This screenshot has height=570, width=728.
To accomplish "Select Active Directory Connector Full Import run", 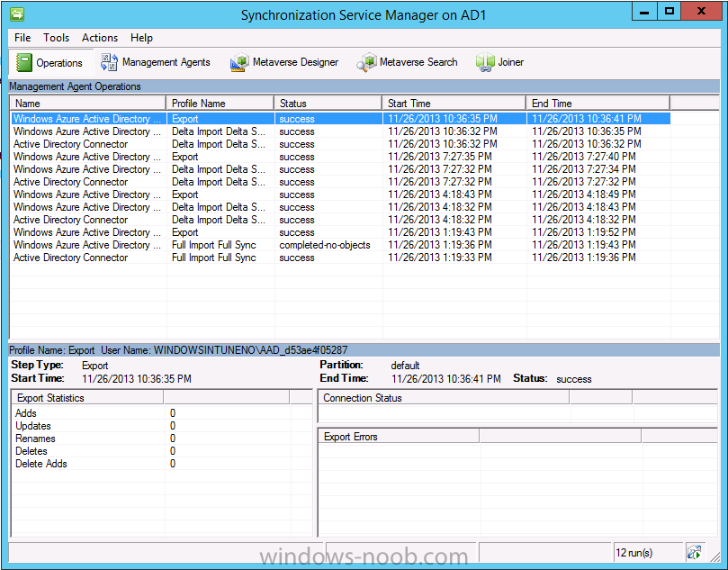I will point(341,258).
